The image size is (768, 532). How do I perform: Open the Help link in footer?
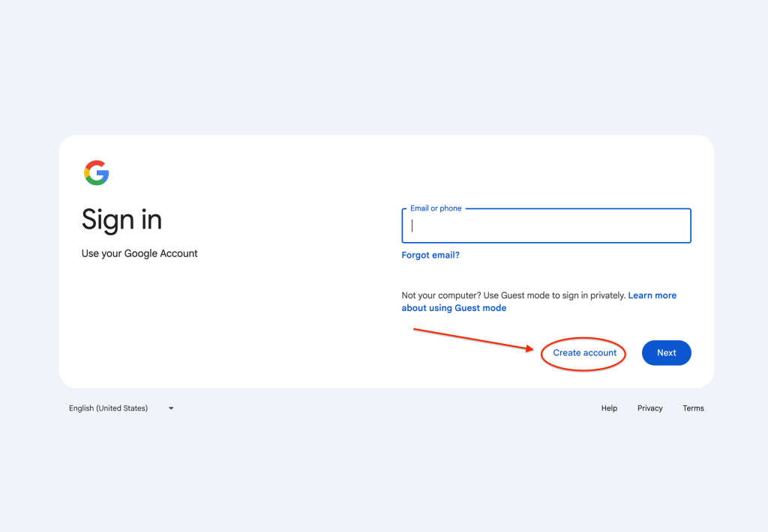pyautogui.click(x=609, y=408)
